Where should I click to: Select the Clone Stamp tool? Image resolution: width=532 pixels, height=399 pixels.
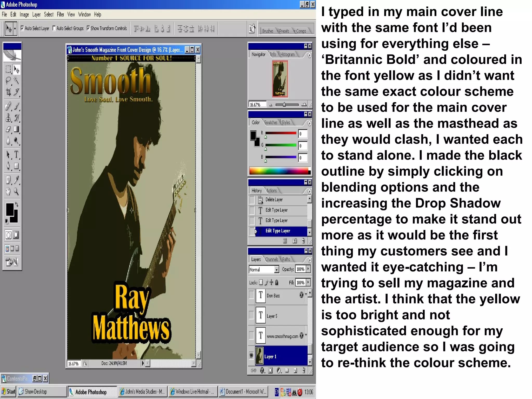[8, 118]
